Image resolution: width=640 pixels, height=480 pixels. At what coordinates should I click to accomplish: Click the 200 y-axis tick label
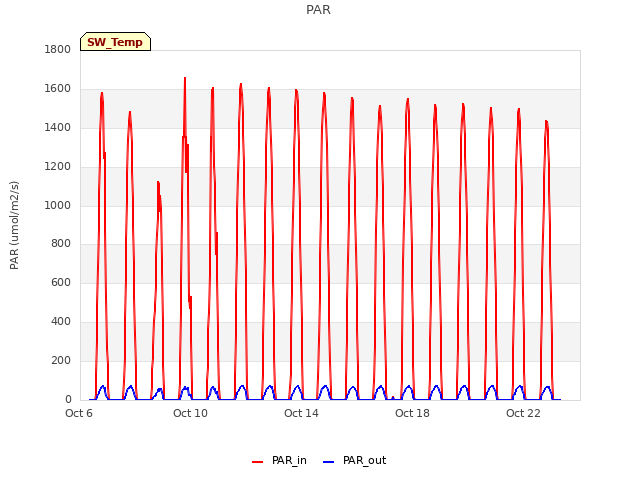click(61, 360)
